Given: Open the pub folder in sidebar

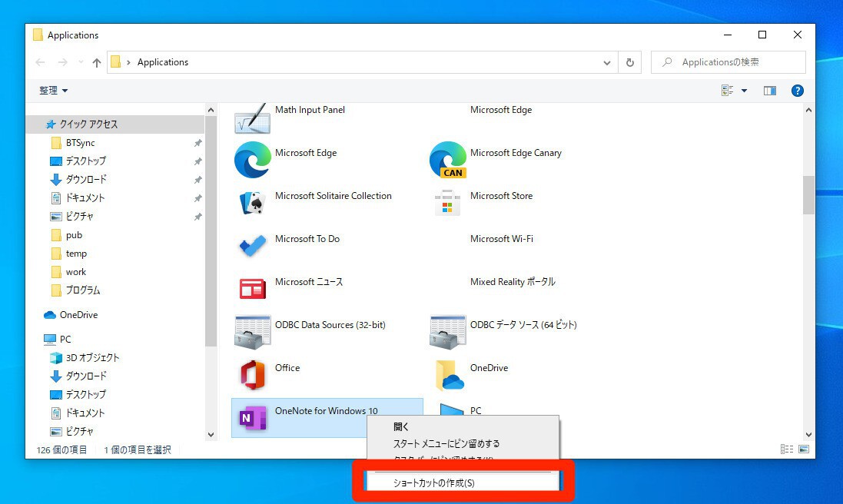Looking at the screenshot, I should click(74, 235).
